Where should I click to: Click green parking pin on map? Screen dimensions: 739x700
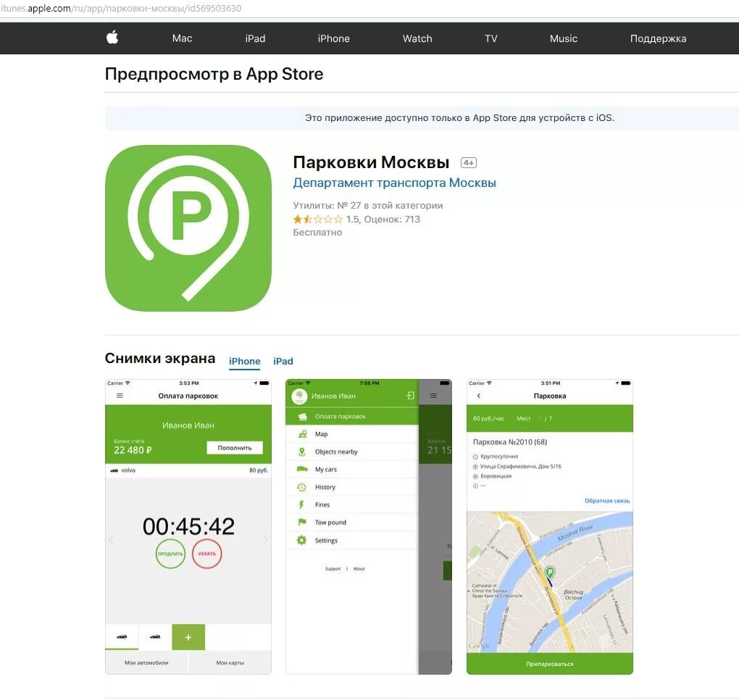tap(549, 572)
